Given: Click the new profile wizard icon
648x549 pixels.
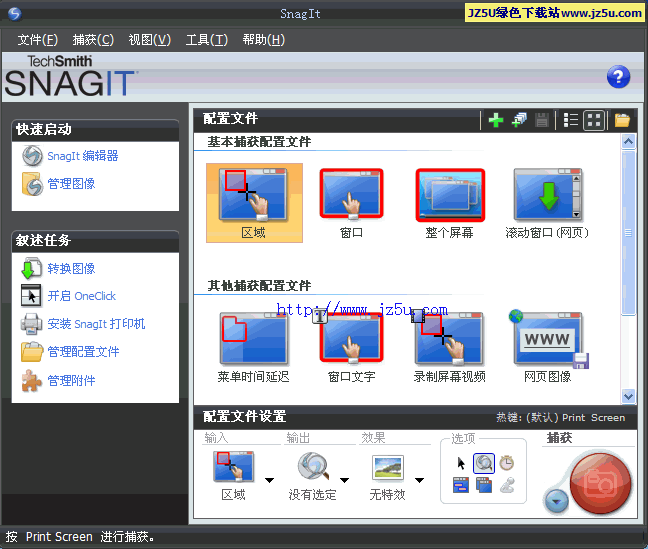Looking at the screenshot, I should coord(519,120).
